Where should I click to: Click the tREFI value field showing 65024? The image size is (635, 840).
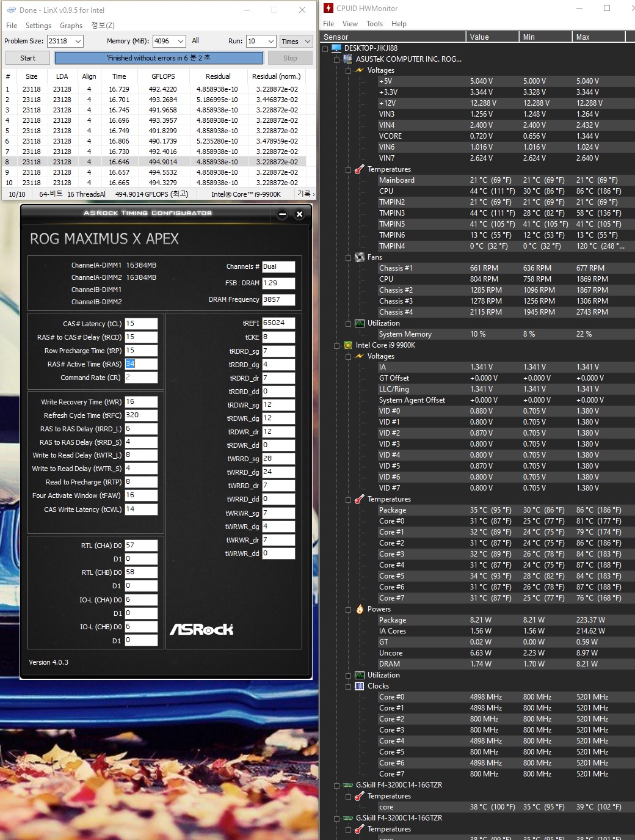tap(278, 323)
